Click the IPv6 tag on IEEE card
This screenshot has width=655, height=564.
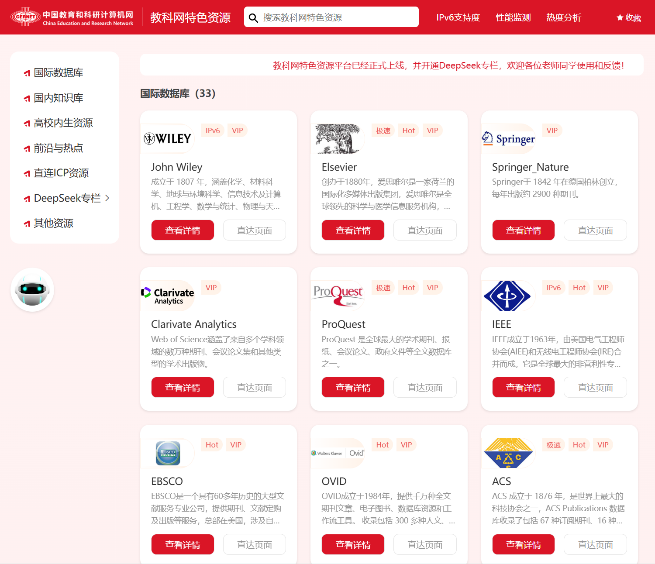[553, 287]
